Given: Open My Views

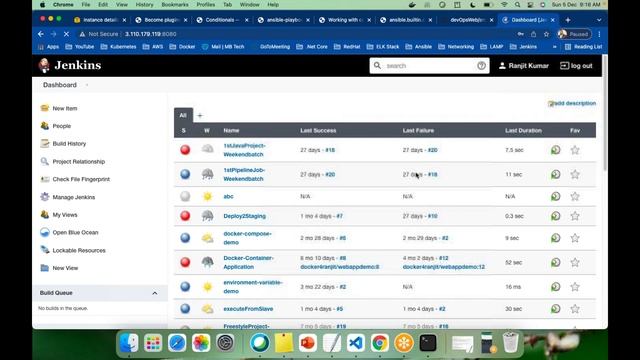Looking at the screenshot, I should (64, 215).
